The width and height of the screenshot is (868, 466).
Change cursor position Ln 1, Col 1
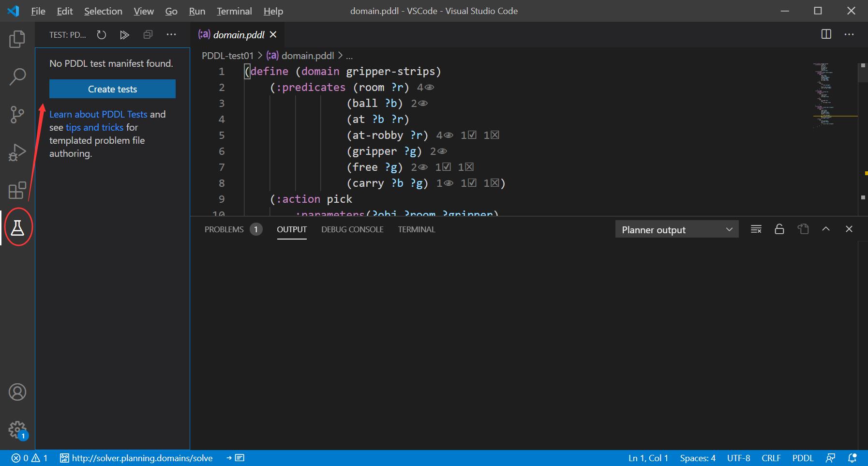648,458
